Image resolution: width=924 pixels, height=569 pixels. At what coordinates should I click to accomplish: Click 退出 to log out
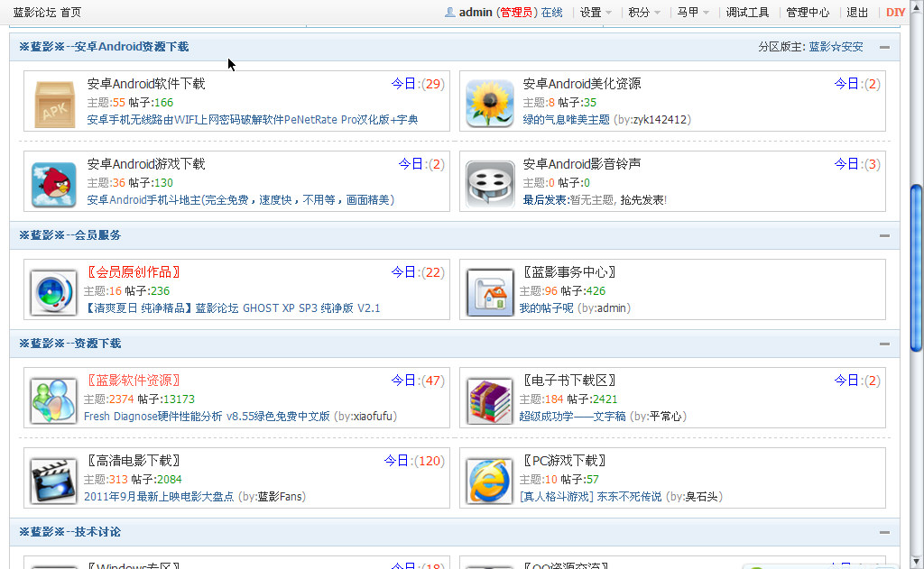click(x=857, y=13)
